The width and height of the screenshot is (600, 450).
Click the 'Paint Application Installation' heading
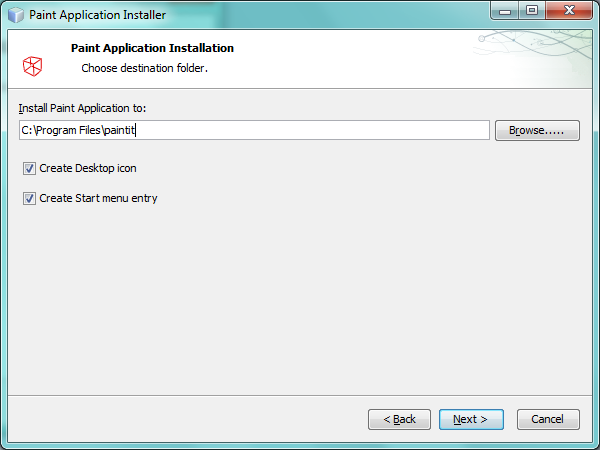152,48
